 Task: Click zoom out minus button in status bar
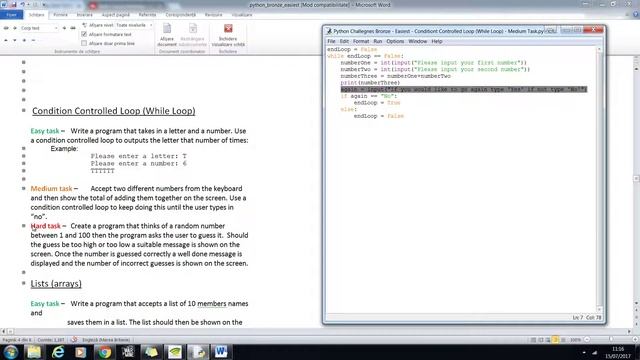[587, 340]
